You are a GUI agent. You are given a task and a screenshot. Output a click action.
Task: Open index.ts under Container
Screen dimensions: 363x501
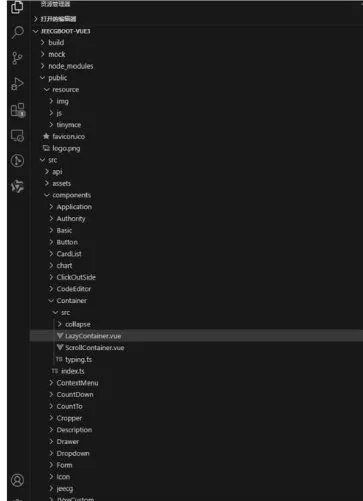tap(73, 371)
